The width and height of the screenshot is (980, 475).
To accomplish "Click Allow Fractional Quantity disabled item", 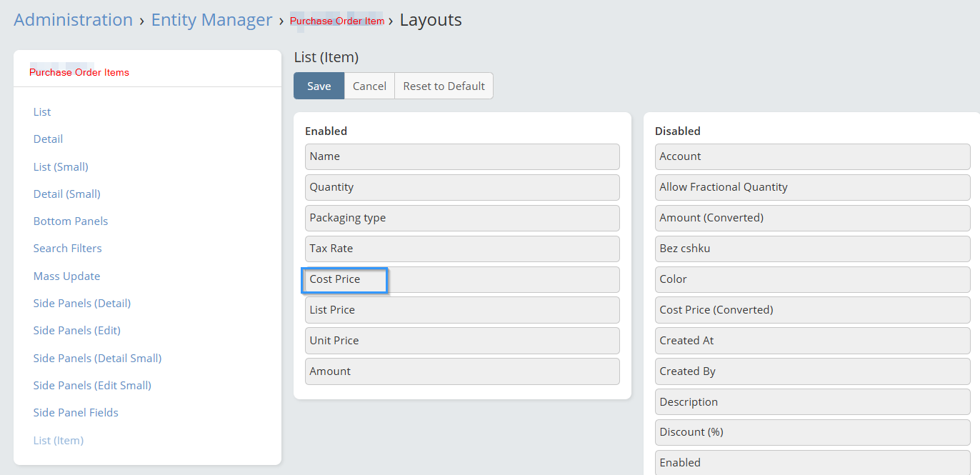I will 812,187.
